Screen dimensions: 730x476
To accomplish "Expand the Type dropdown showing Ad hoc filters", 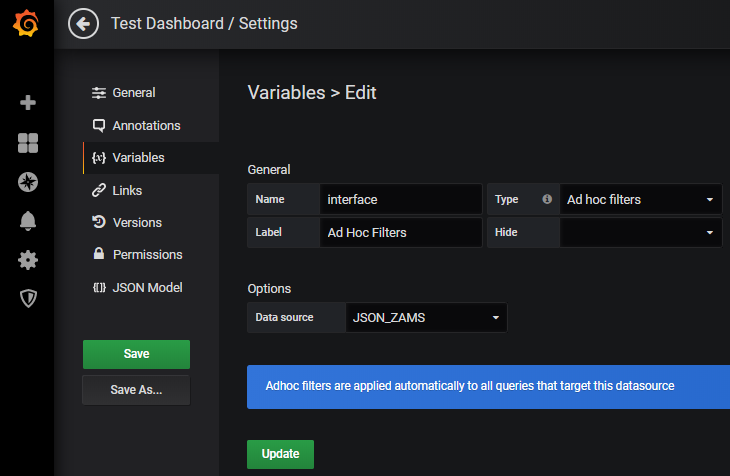I will [x=640, y=199].
